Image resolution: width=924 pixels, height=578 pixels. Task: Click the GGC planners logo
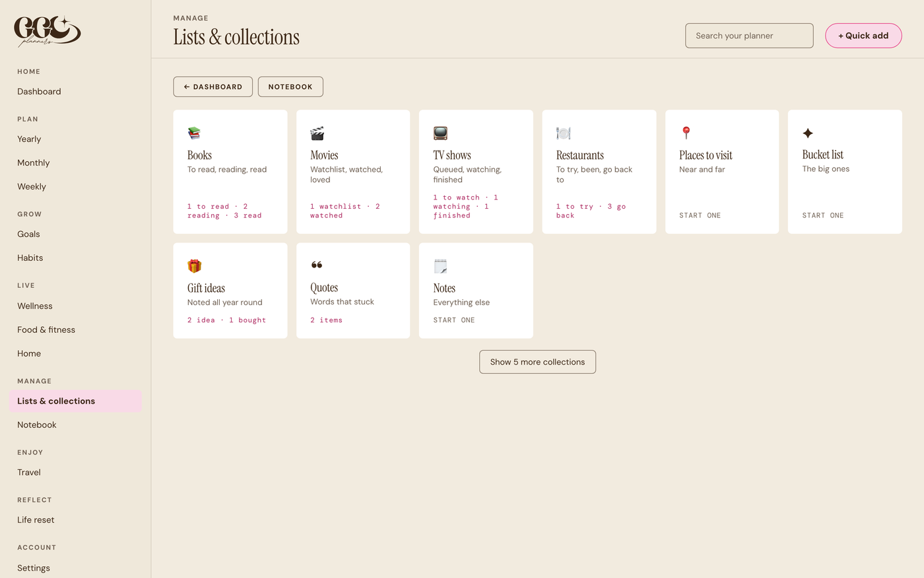47,31
